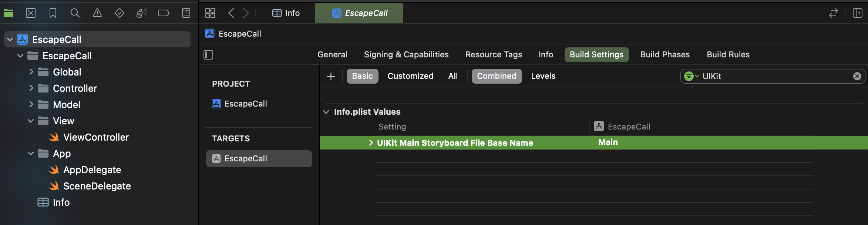Open the target Info tab
Viewport: 868px width, 225px height.
point(546,55)
